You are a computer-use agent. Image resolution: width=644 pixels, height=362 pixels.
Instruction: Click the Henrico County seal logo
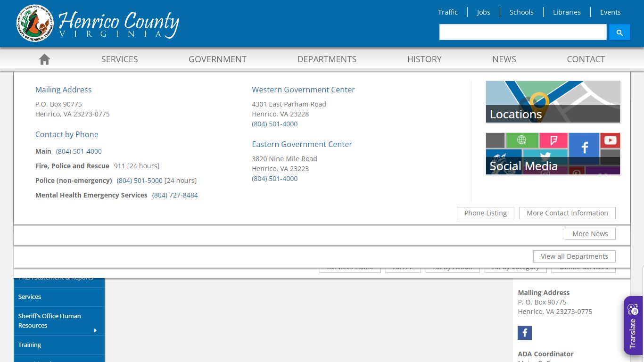point(35,23)
